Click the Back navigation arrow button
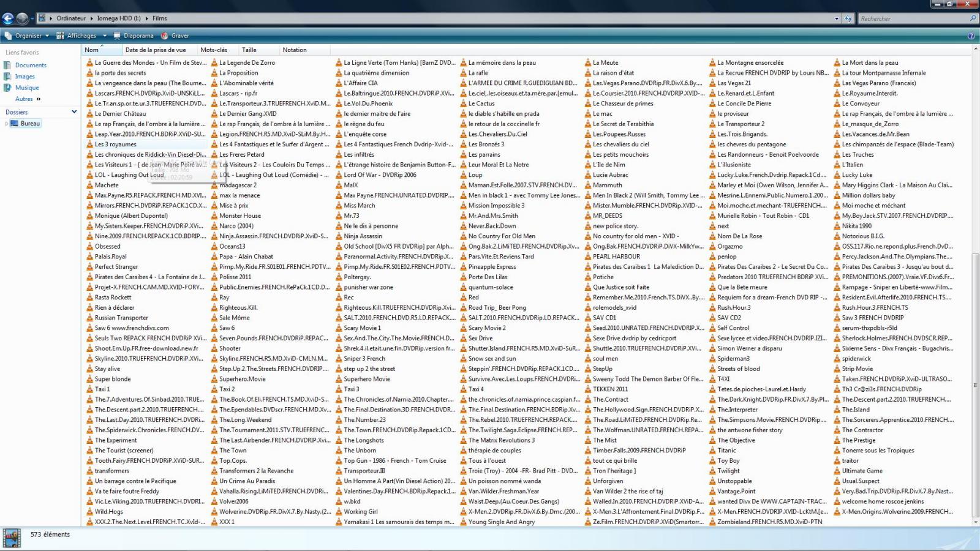The image size is (980, 551). [x=8, y=18]
